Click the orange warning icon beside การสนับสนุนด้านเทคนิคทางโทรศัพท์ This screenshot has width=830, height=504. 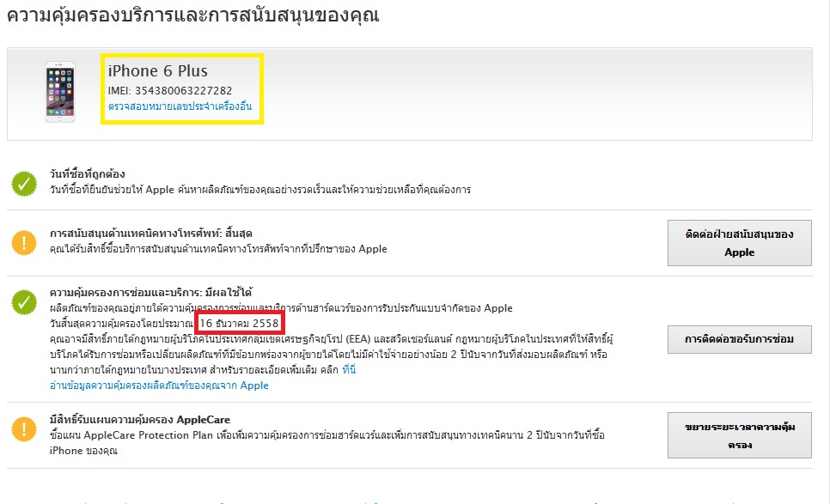tap(24, 243)
